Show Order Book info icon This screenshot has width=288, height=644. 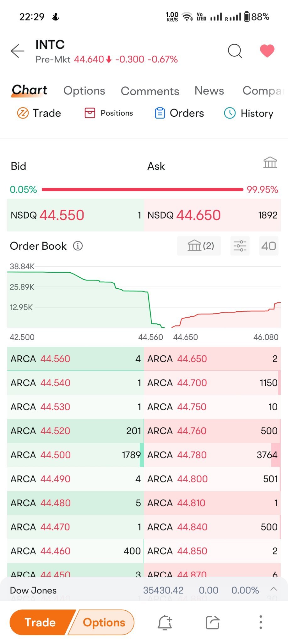coord(78,246)
